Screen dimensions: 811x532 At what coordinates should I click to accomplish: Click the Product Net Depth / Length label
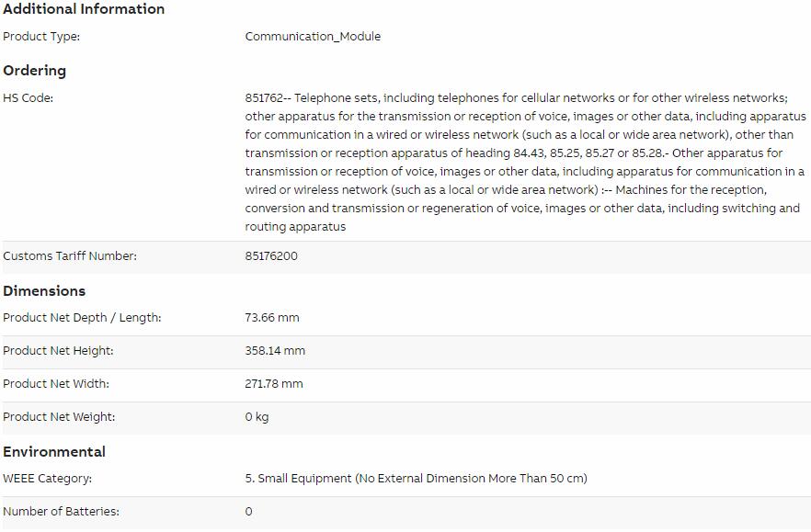coord(82,317)
